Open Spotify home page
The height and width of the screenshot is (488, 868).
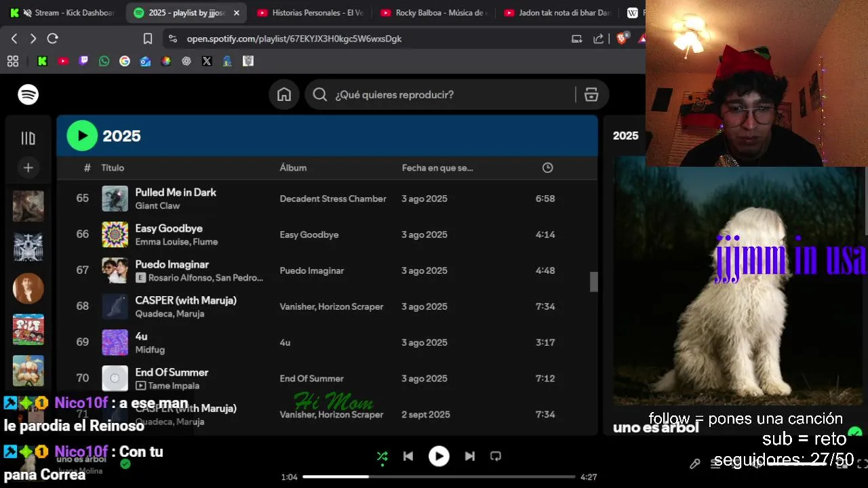coord(284,95)
